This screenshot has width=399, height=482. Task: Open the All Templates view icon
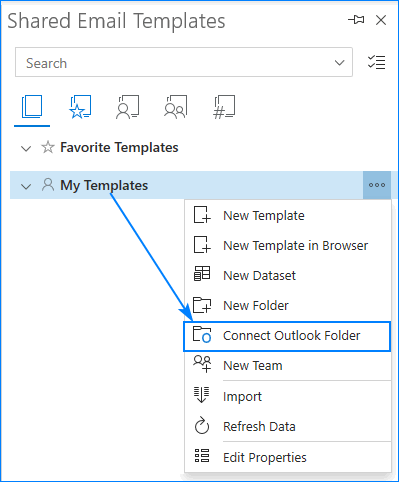(32, 107)
